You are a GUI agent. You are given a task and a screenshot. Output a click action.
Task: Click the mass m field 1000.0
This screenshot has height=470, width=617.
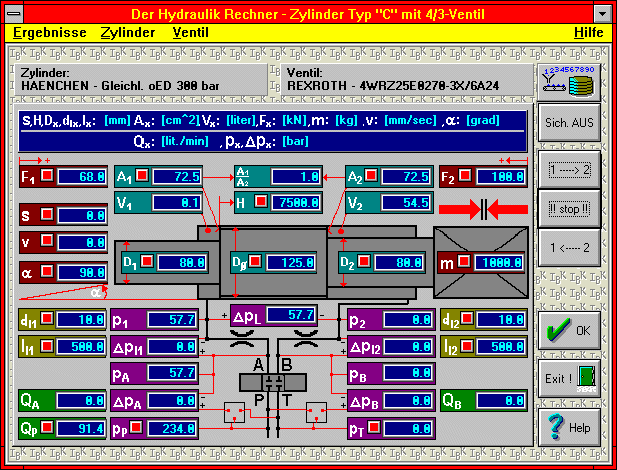coord(499,263)
